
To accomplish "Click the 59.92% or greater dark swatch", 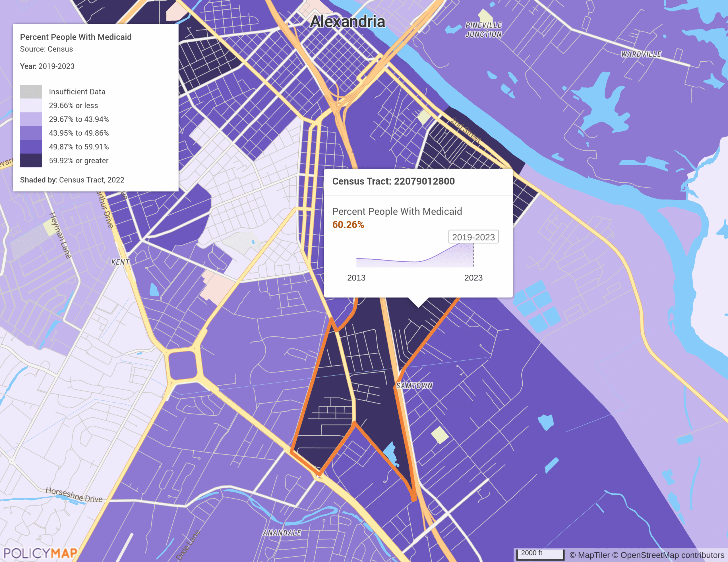I will tap(31, 161).
